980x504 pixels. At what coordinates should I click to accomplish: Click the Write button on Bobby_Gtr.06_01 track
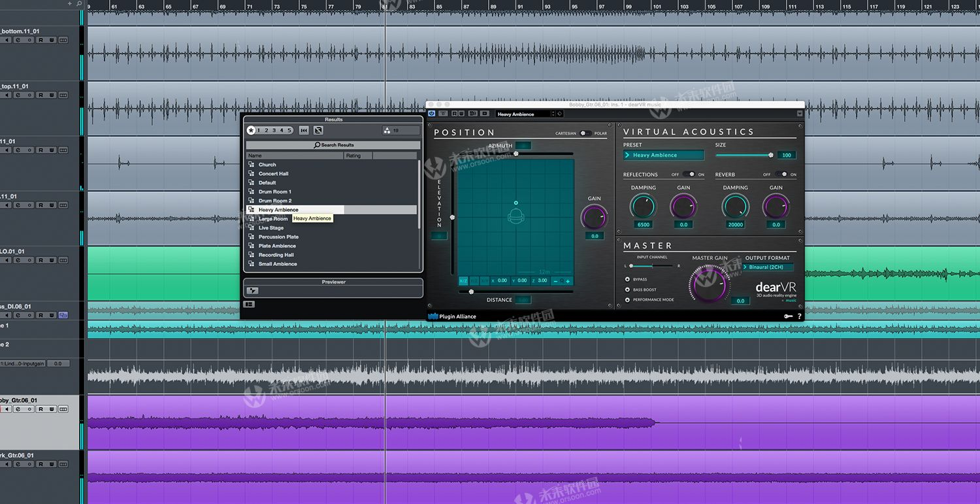(x=52, y=409)
